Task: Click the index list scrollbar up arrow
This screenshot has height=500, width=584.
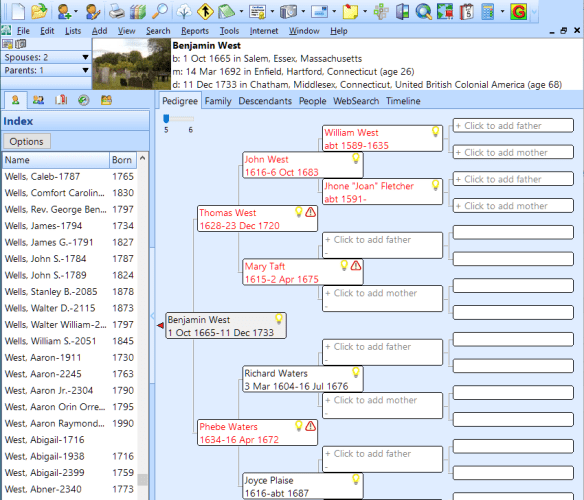Action: click(142, 158)
